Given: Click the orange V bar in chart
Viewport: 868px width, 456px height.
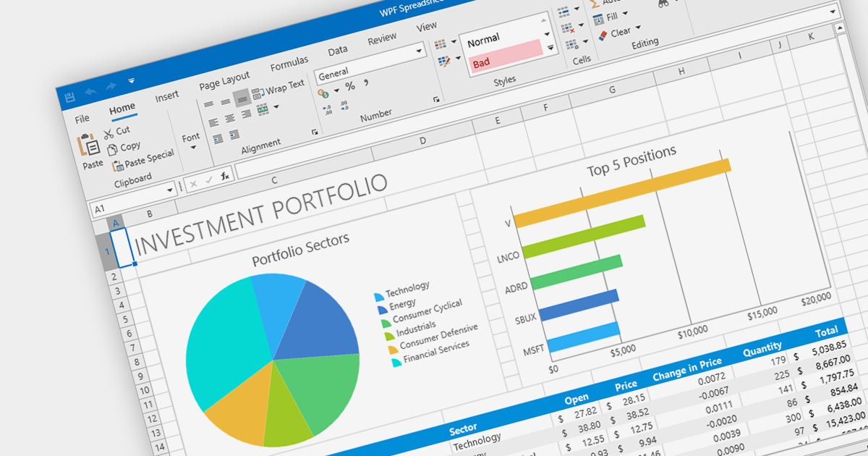Looking at the screenshot, I should pyautogui.click(x=622, y=192).
